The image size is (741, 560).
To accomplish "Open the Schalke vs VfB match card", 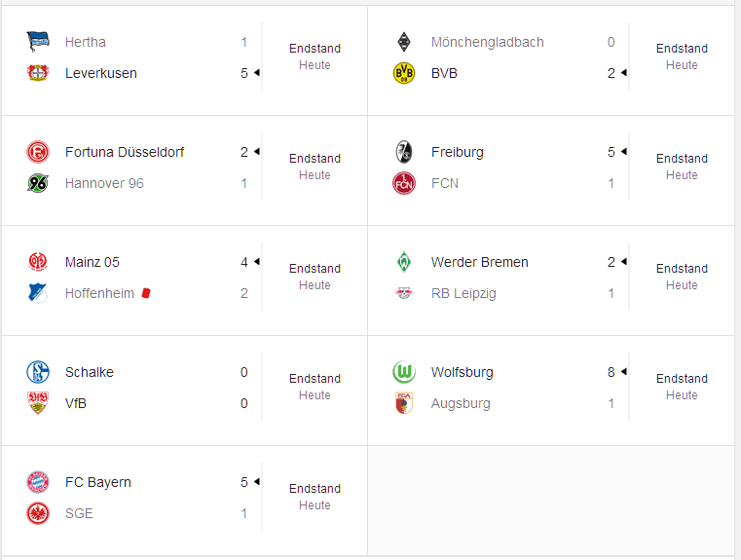I will (184, 391).
